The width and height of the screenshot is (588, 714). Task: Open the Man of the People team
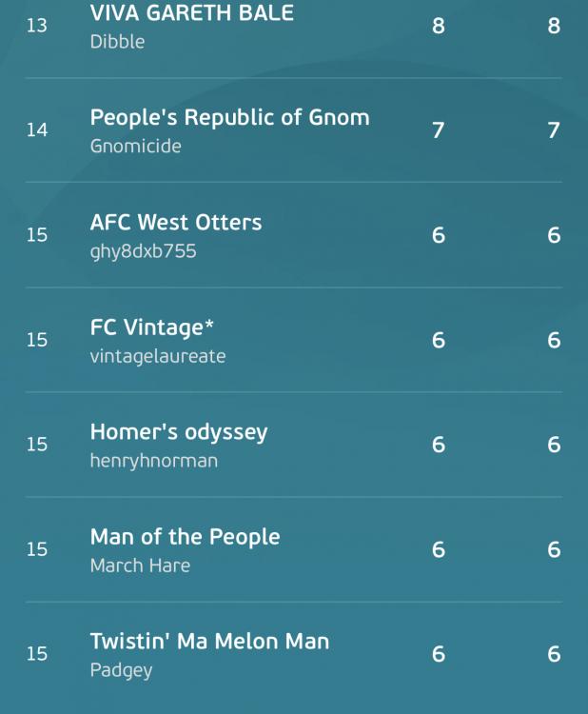(185, 537)
